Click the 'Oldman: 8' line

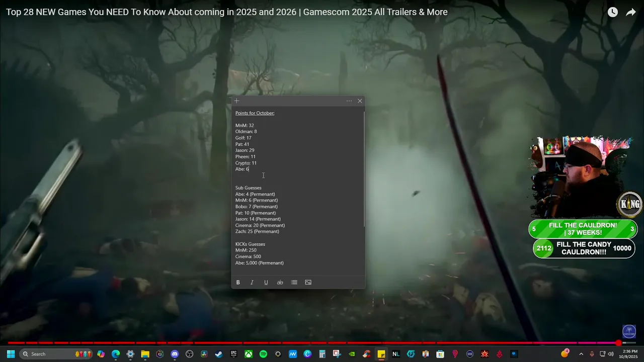pyautogui.click(x=246, y=132)
